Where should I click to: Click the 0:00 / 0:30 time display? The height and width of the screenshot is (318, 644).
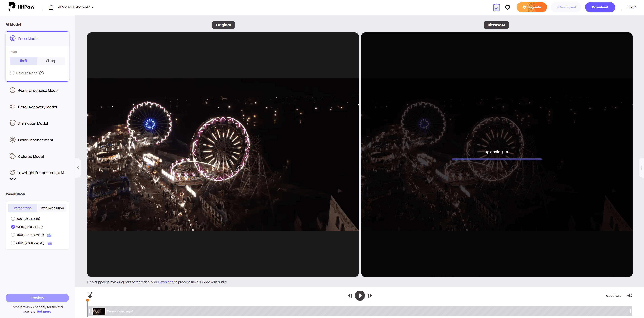[613, 296]
